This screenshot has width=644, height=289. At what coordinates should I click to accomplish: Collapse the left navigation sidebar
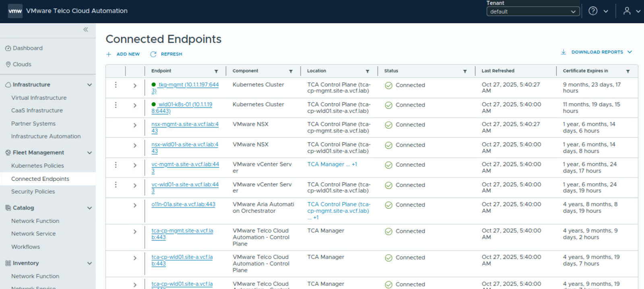(x=85, y=29)
